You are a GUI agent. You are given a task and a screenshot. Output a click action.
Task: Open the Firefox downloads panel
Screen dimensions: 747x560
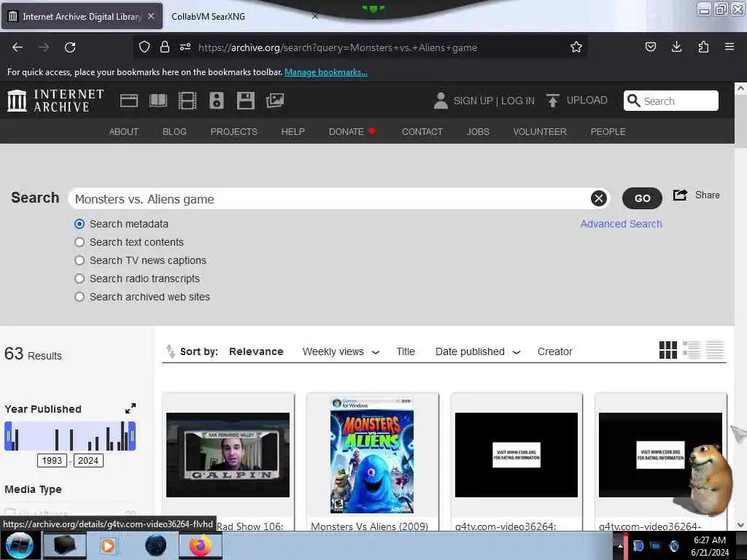point(676,47)
